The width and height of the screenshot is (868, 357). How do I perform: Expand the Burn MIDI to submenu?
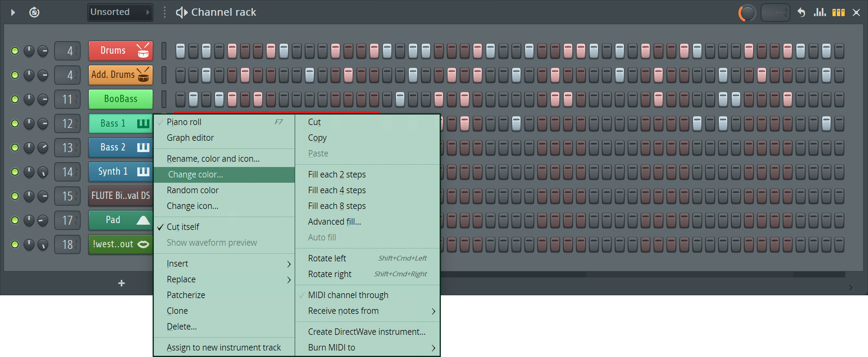coord(367,347)
